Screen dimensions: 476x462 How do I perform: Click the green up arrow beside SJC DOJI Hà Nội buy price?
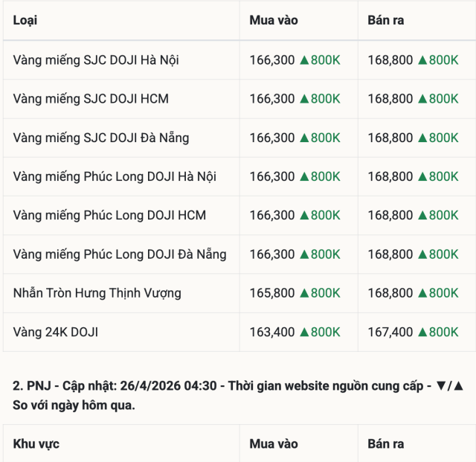304,60
